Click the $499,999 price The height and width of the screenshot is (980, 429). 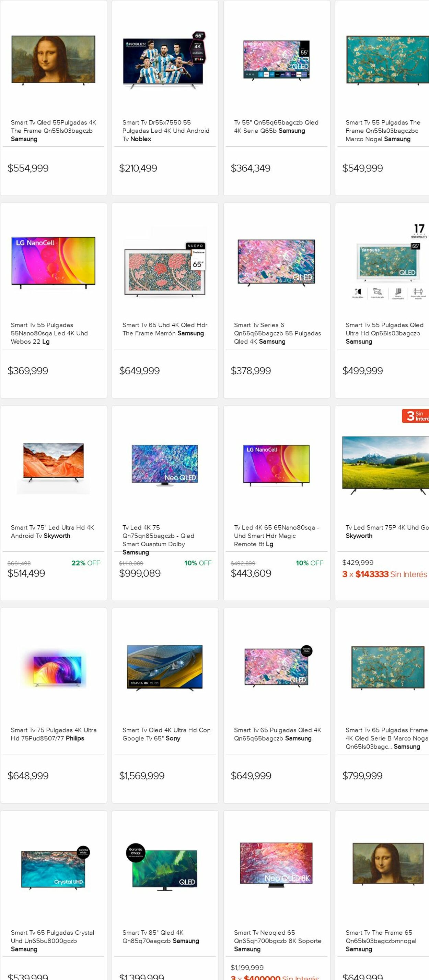(x=362, y=371)
